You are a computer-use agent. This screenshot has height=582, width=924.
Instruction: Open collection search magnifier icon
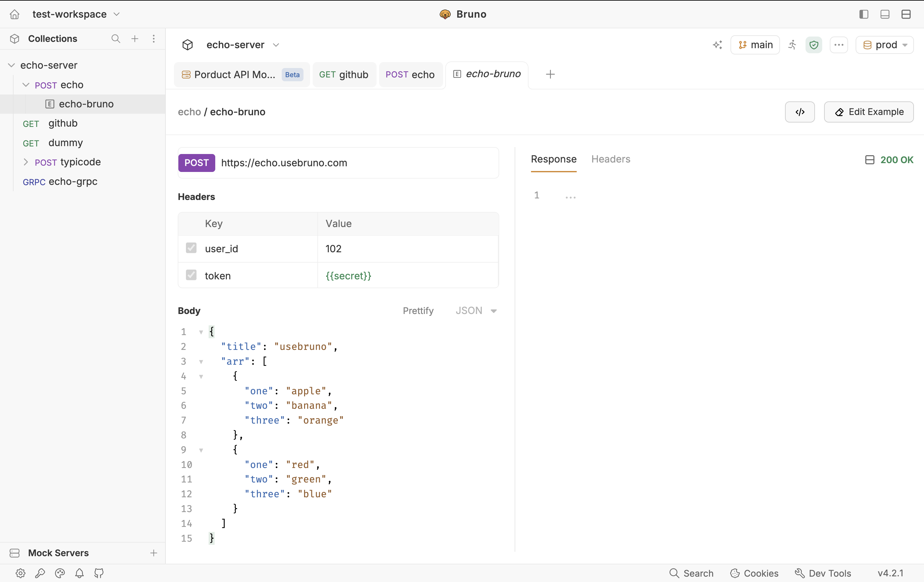(115, 38)
